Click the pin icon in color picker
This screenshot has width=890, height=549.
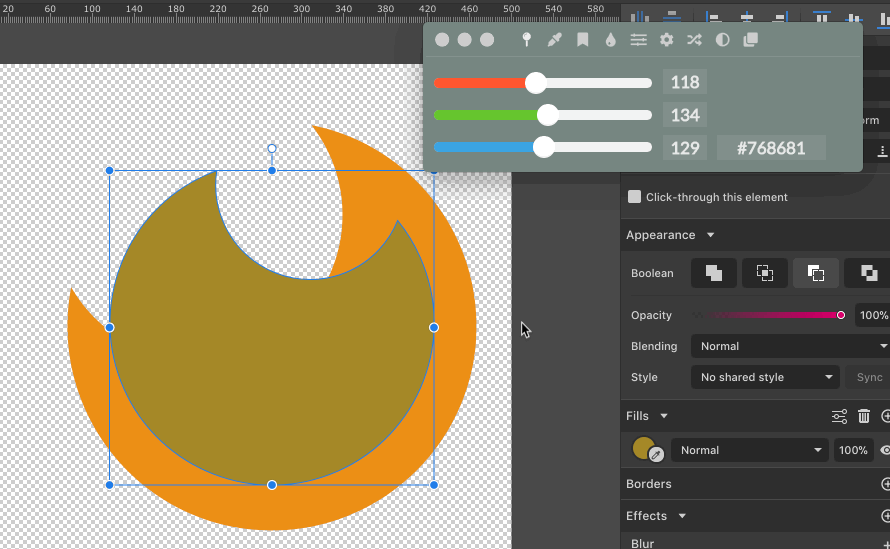[526, 40]
